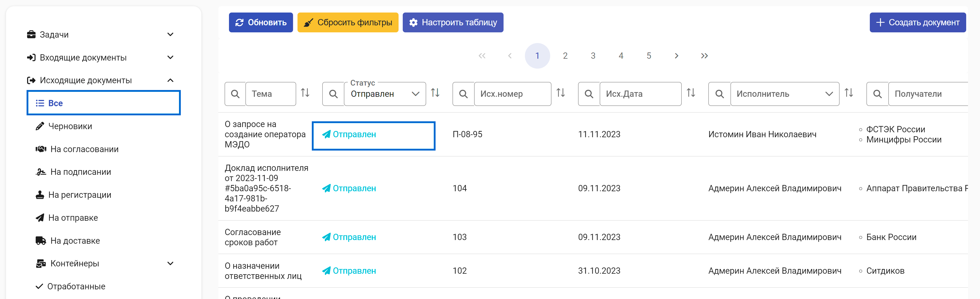Open Черновики in the sidebar
The image size is (980, 299).
pos(70,126)
